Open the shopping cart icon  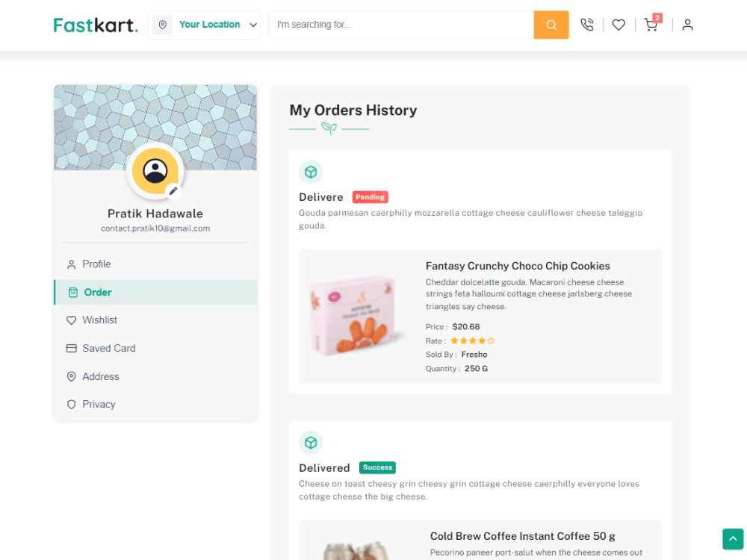point(651,25)
